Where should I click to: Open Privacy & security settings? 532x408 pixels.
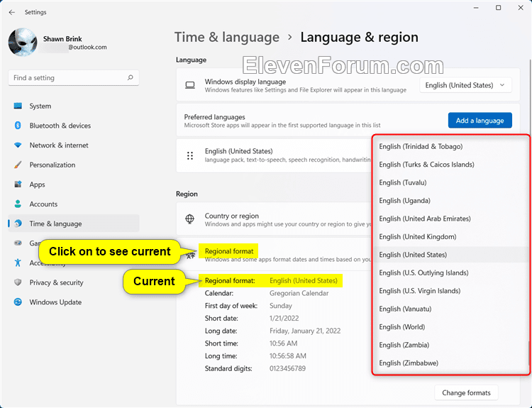[74, 282]
